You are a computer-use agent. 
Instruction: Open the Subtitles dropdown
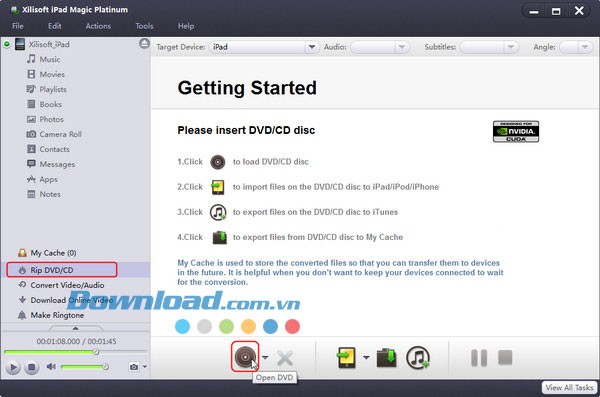[x=489, y=47]
